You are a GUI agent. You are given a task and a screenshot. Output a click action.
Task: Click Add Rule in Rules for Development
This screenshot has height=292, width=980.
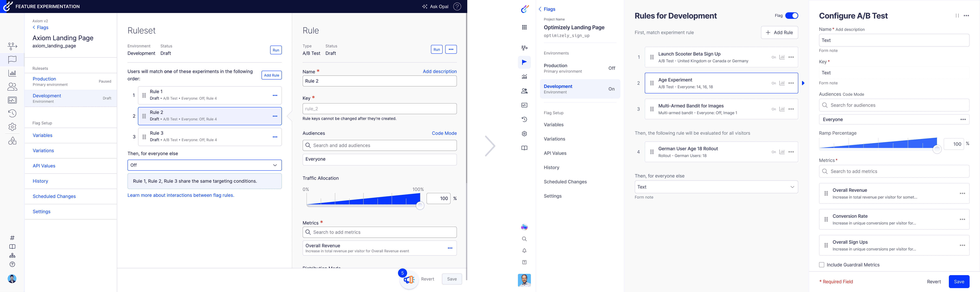click(x=779, y=33)
